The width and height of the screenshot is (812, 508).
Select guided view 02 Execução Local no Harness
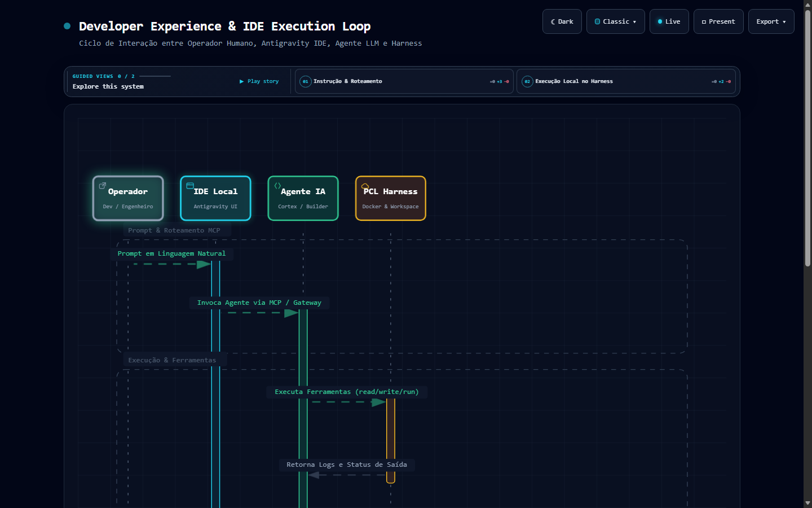[x=626, y=81]
